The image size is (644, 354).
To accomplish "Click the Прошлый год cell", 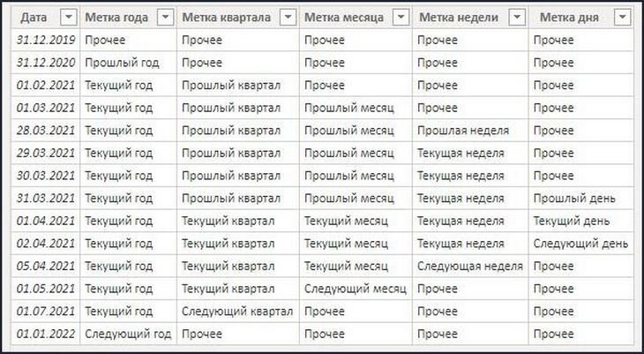I will [128, 63].
